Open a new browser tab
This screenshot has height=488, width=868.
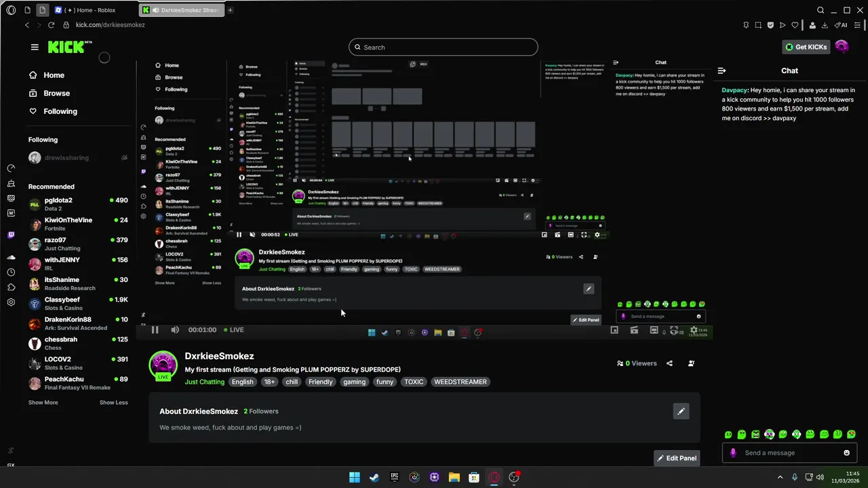[x=231, y=10]
